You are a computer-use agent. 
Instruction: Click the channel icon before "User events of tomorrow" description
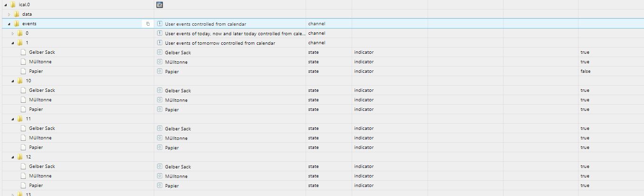160,43
